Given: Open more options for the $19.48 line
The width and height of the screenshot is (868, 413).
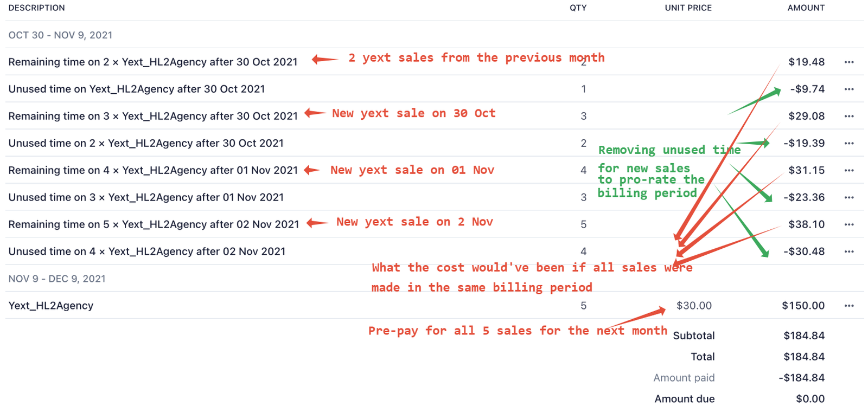Looking at the screenshot, I should point(849,62).
